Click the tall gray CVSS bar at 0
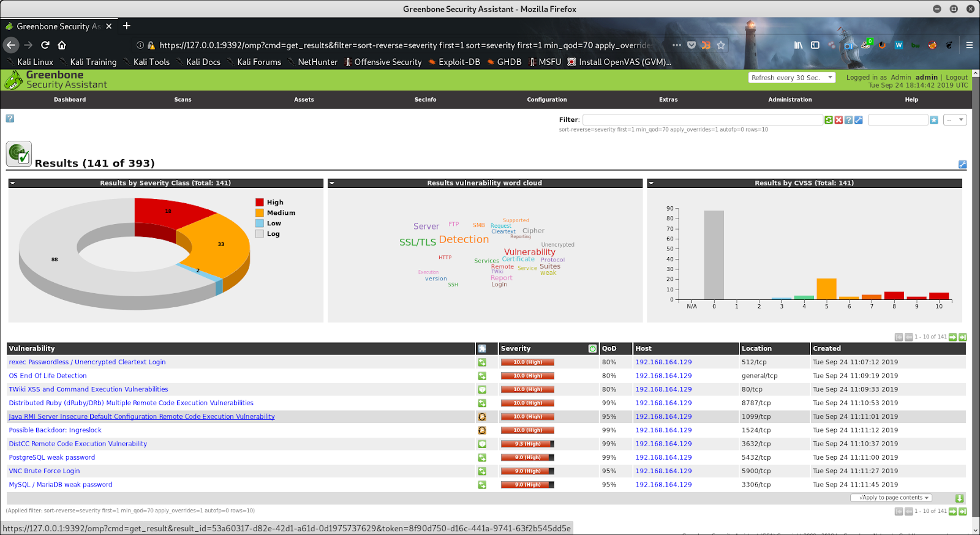Screen dimensions: 980x535 (x=714, y=255)
